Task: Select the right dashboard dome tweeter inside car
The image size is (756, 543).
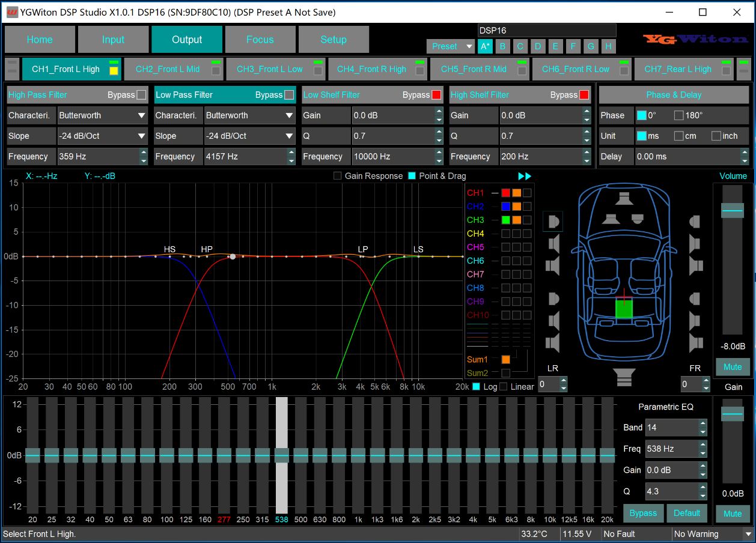Action: point(638,219)
